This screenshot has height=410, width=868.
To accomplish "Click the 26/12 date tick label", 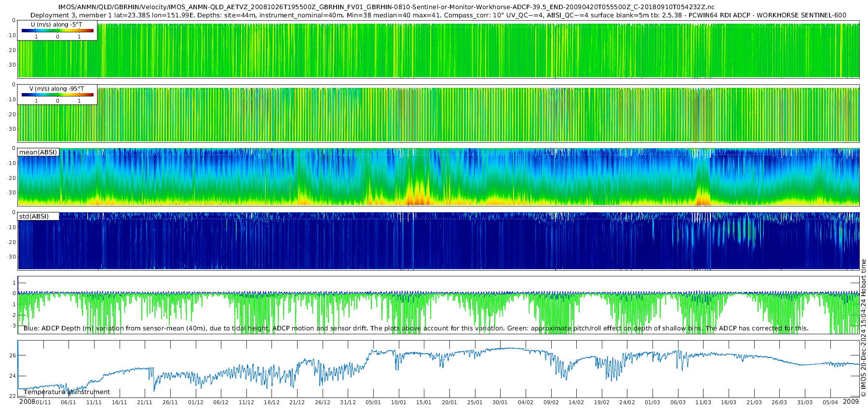I will pyautogui.click(x=322, y=402).
